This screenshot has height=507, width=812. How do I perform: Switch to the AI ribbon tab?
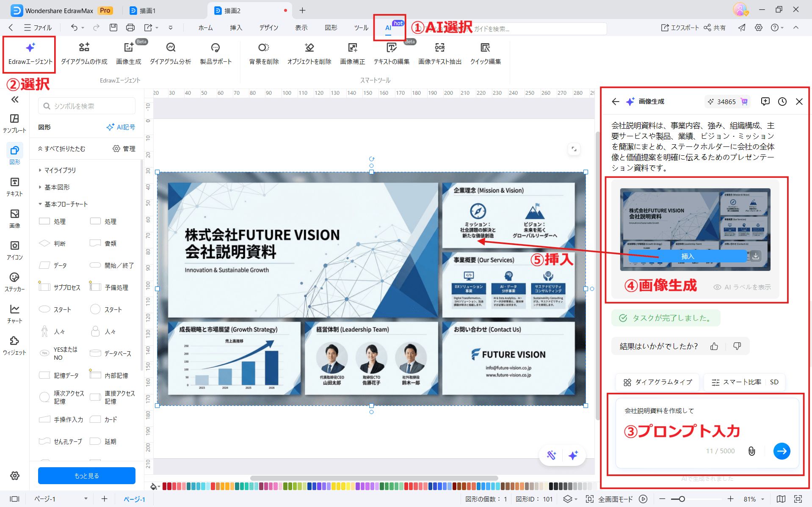click(387, 28)
